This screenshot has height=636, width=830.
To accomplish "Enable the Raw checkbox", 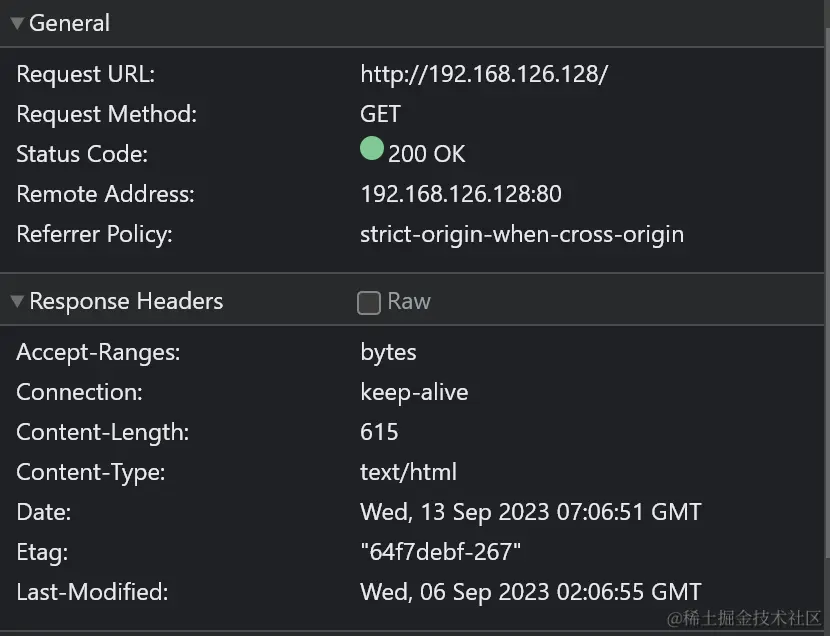I will click(369, 303).
